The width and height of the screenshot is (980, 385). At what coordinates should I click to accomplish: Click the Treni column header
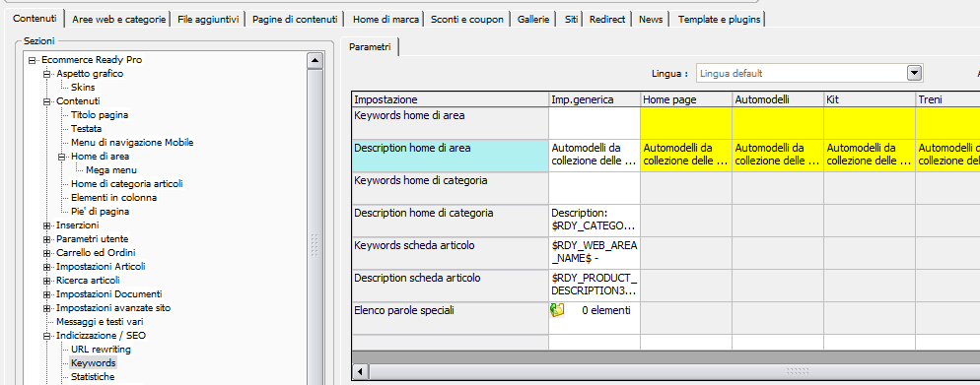coord(947,99)
